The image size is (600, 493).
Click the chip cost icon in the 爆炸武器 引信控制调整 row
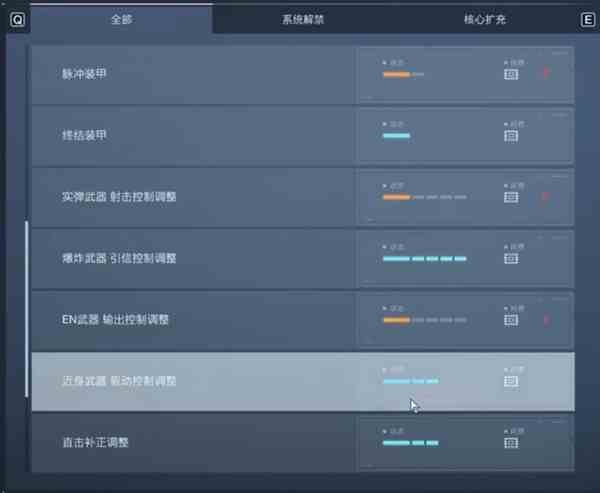(511, 259)
